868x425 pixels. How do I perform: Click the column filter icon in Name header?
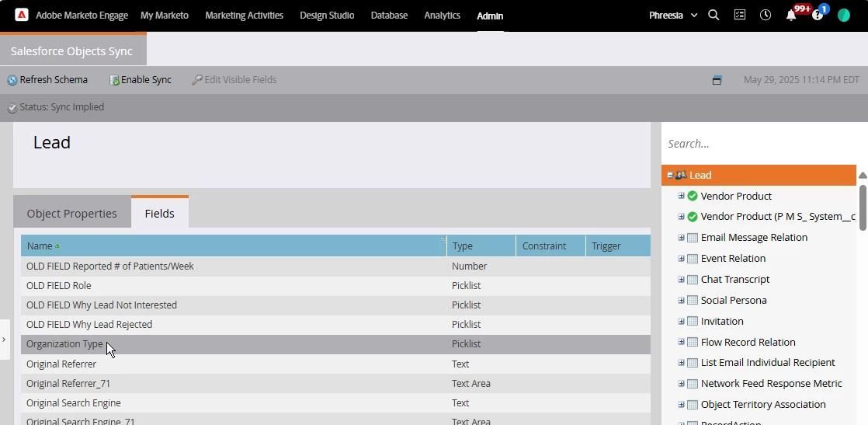tap(443, 239)
